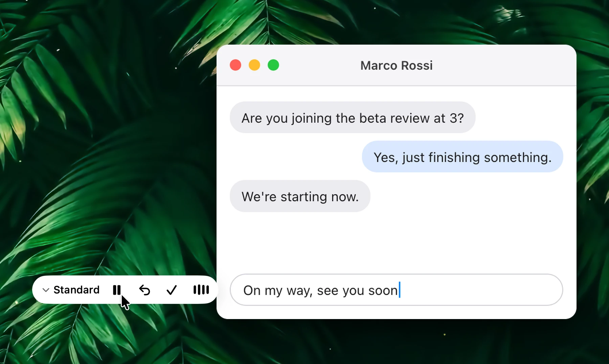The width and height of the screenshot is (609, 364).
Task: Click the Marco Rossi window title
Action: [x=396, y=65]
